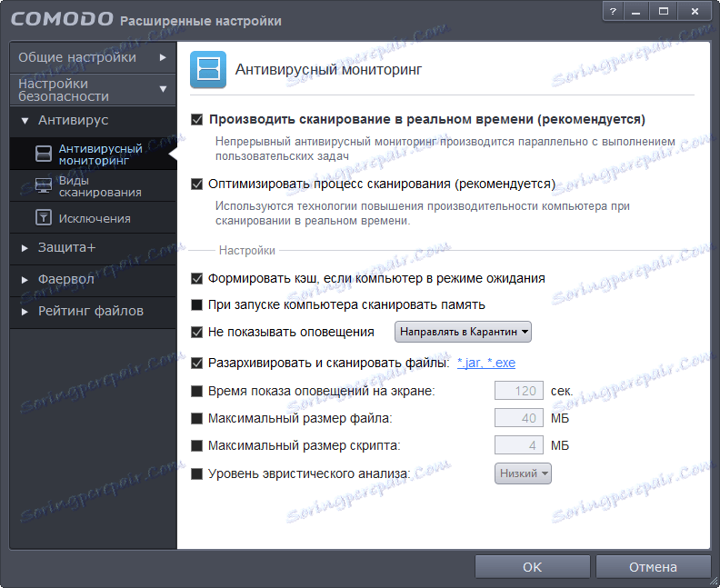Click the 4 МБ max script size field

pyautogui.click(x=519, y=444)
